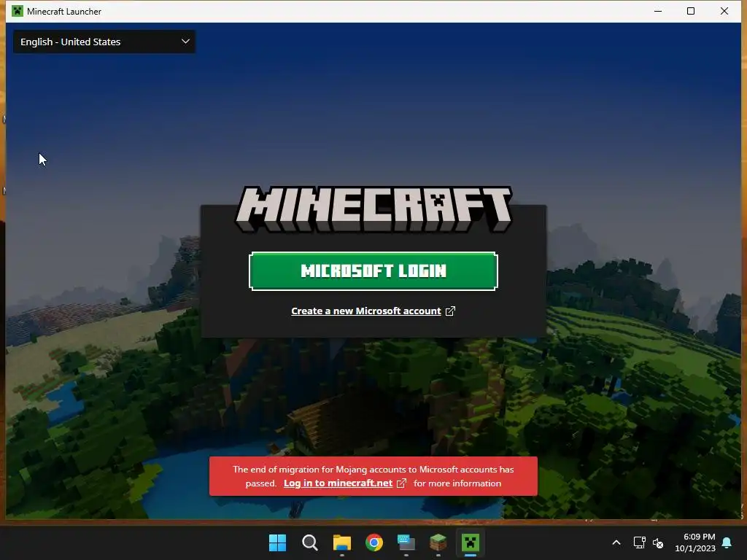Launch Google Chrome from the taskbar
The image size is (747, 560).
374,542
